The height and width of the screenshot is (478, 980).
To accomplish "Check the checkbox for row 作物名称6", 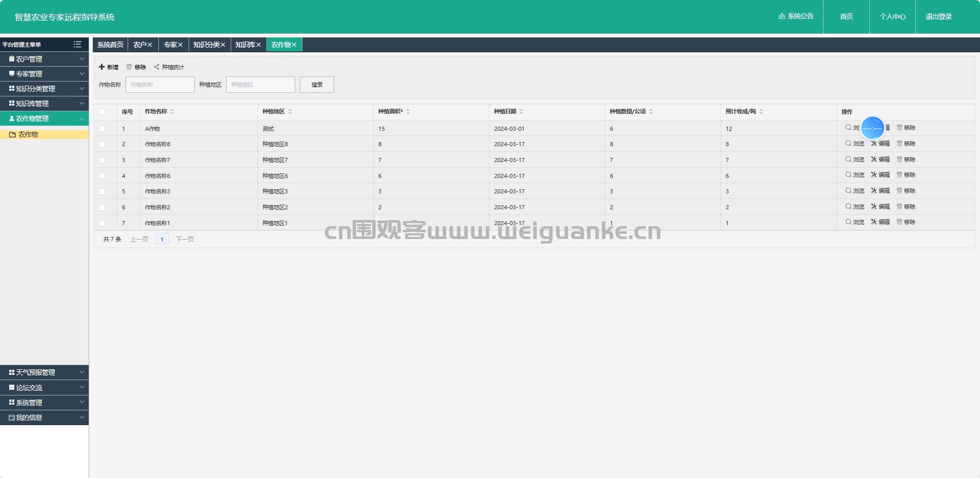I will (102, 176).
